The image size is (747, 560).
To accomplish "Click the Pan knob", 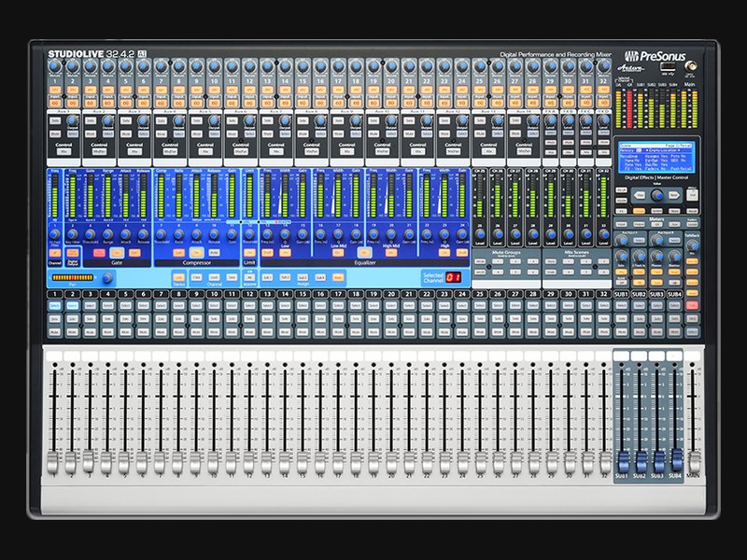I will pyautogui.click(x=107, y=277).
